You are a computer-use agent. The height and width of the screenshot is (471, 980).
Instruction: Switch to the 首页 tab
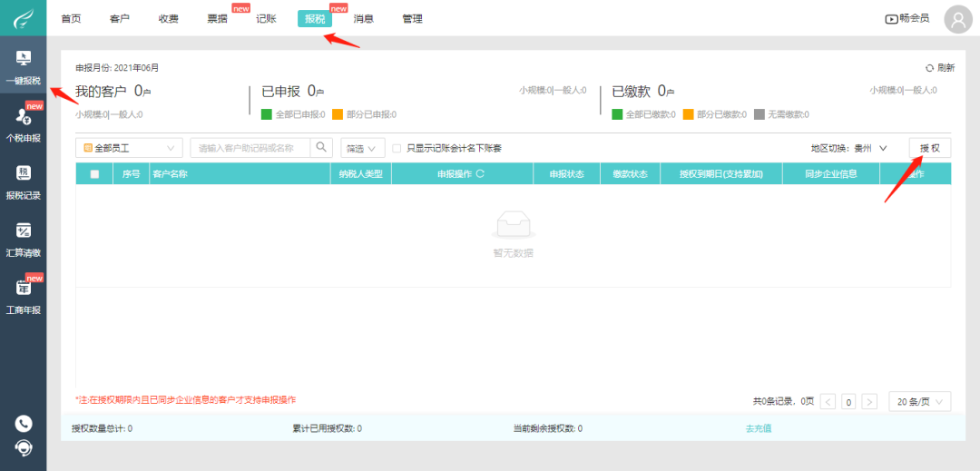point(72,19)
